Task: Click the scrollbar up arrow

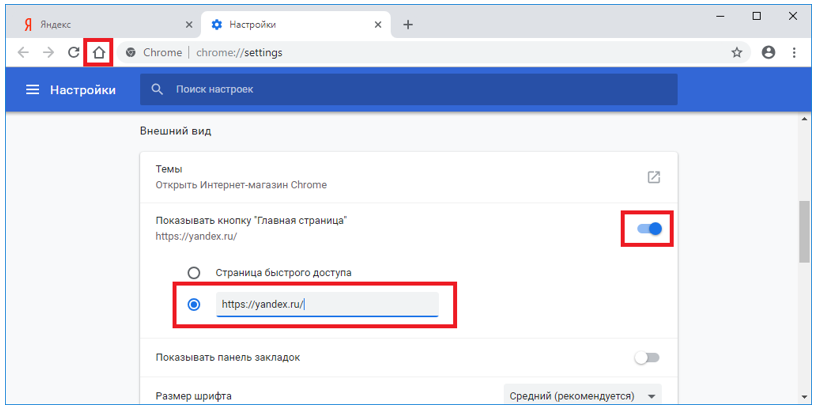Action: (804, 119)
